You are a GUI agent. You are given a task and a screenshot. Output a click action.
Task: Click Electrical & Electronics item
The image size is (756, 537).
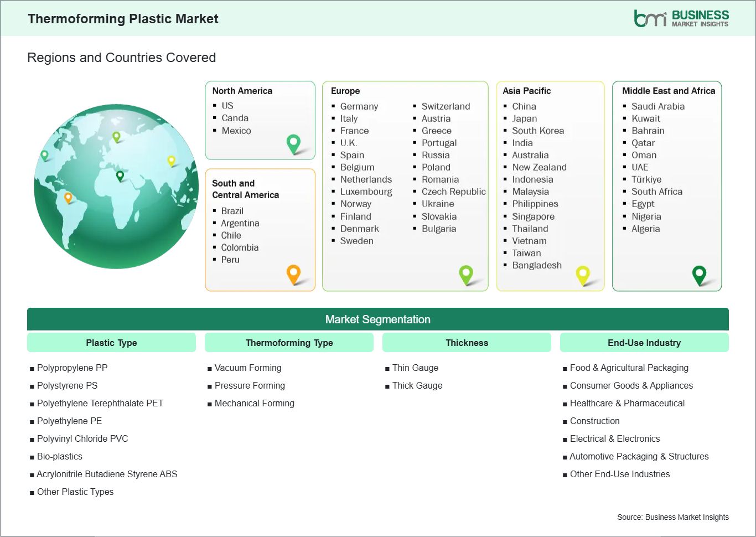(x=615, y=438)
